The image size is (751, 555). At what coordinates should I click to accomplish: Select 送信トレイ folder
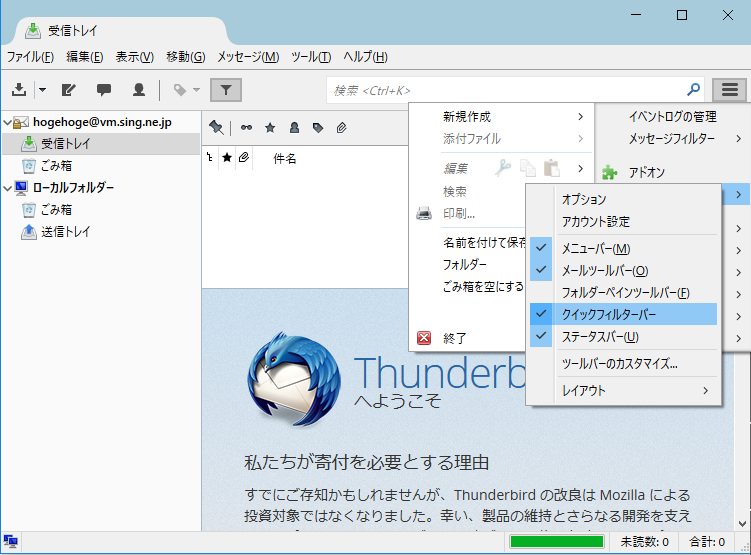click(65, 232)
